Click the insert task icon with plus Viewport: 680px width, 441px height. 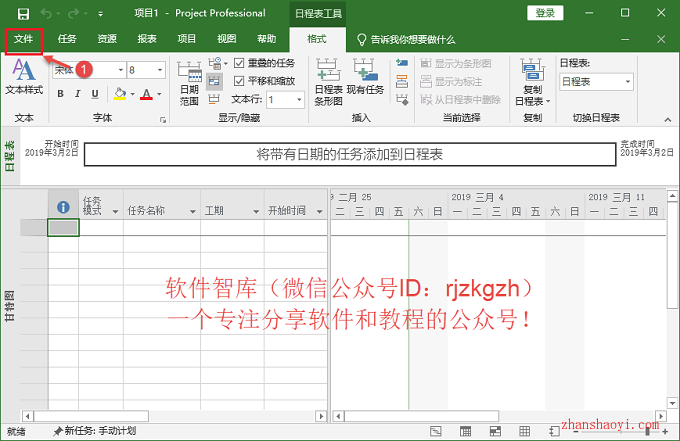pos(402,63)
